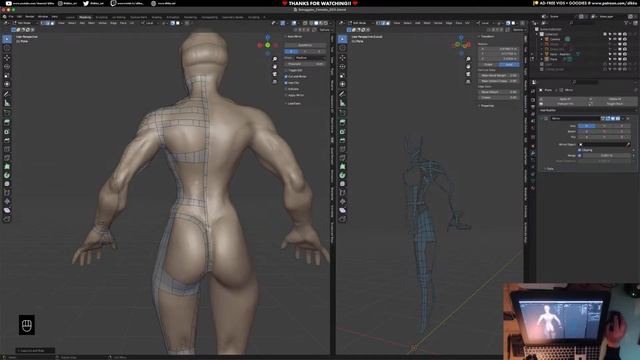This screenshot has height=360, width=640.
Task: Open Mesh menu in left viewport header
Action: pyautogui.click(x=91, y=23)
